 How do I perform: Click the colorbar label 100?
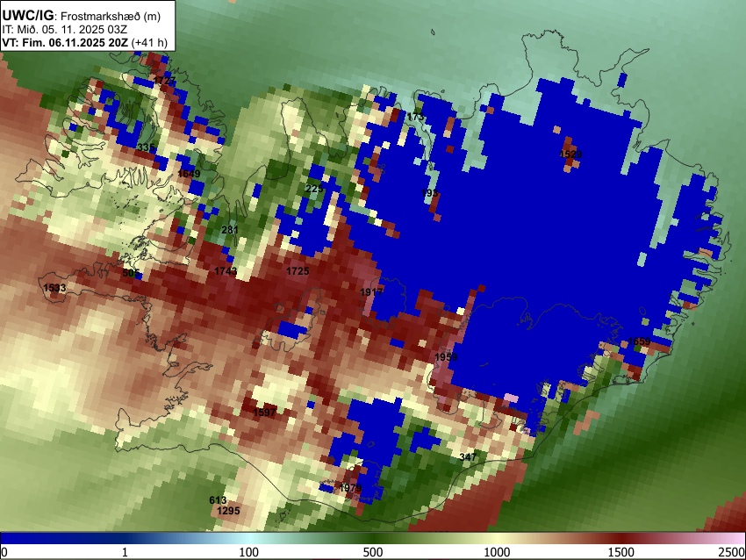point(249,552)
